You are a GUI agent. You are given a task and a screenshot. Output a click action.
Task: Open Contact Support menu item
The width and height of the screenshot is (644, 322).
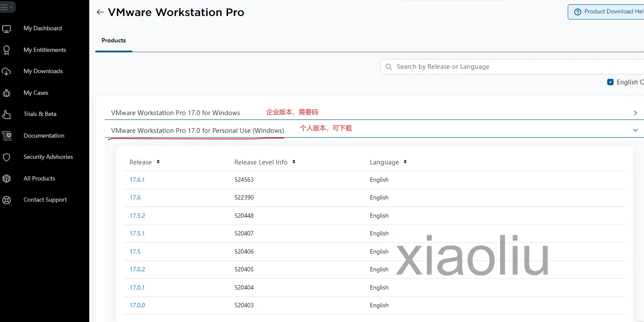point(45,200)
